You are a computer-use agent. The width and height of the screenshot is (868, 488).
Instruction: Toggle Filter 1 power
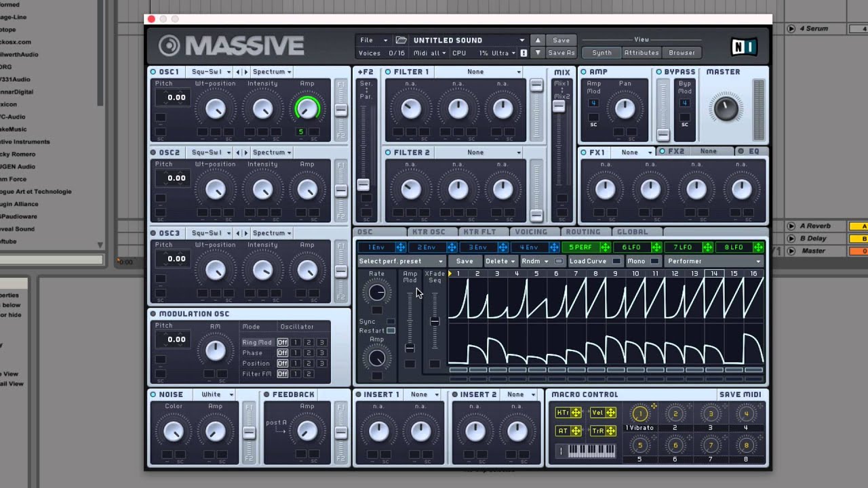point(388,72)
